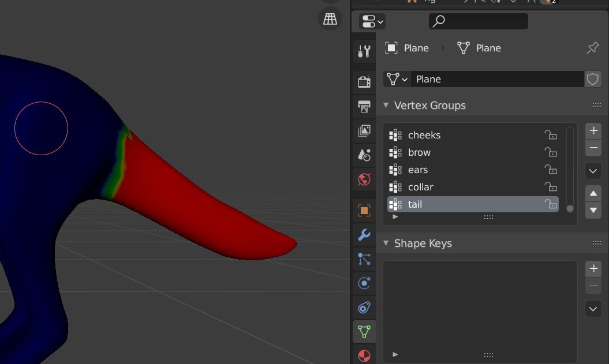The width and height of the screenshot is (609, 364).
Task: Expand the vertex group list filter options
Action: point(395,216)
